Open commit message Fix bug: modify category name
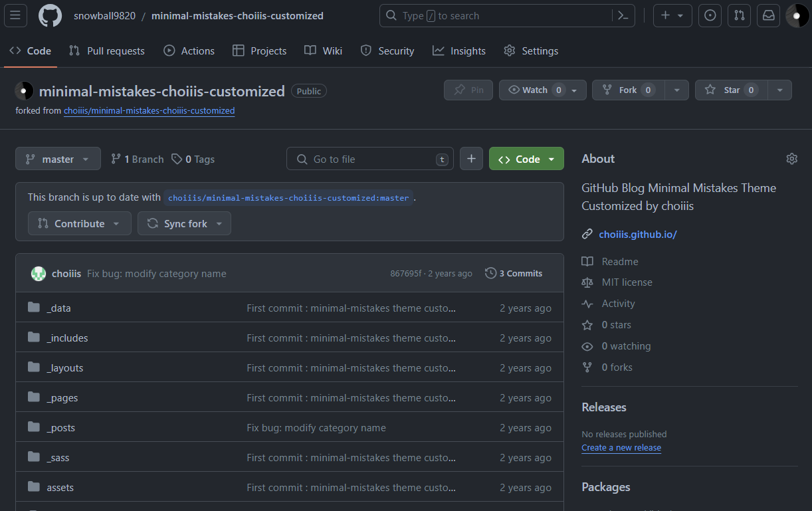The image size is (812, 511). 157,273
